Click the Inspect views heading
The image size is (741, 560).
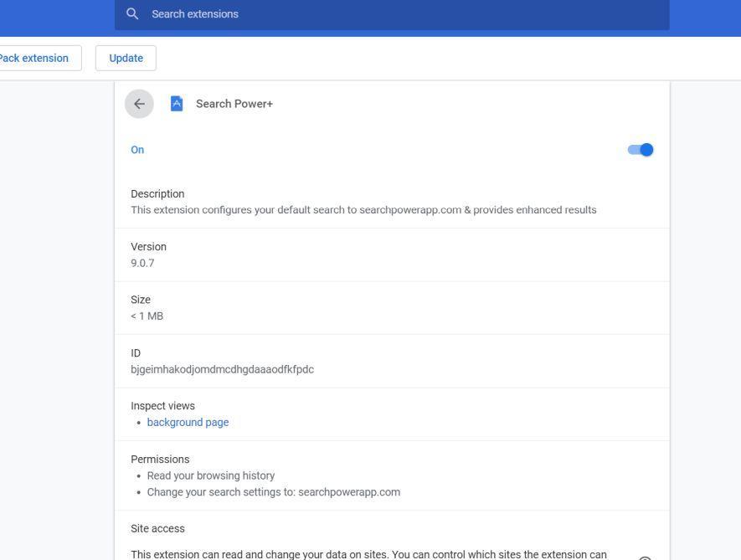click(x=162, y=405)
